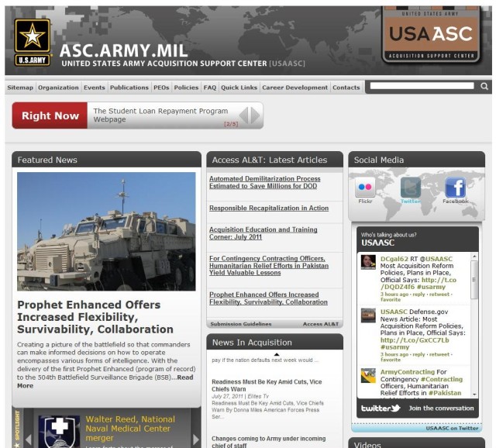This screenshot has width=496, height=448.
Task: Open the Flickr social media icon
Action: coord(365,188)
